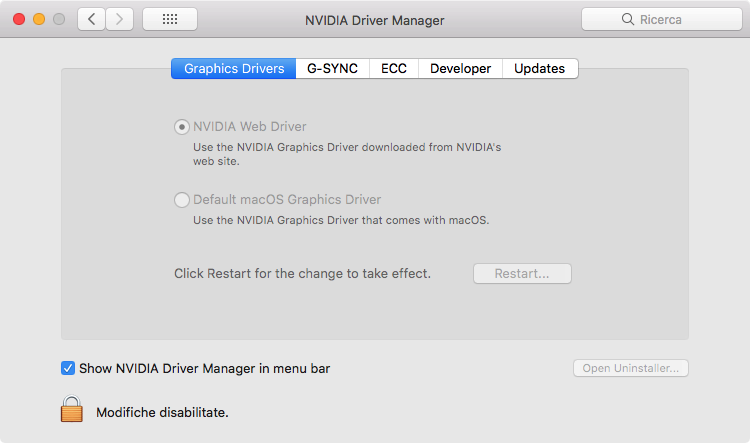Show all preferences grid button
The height and width of the screenshot is (443, 750).
pos(170,19)
